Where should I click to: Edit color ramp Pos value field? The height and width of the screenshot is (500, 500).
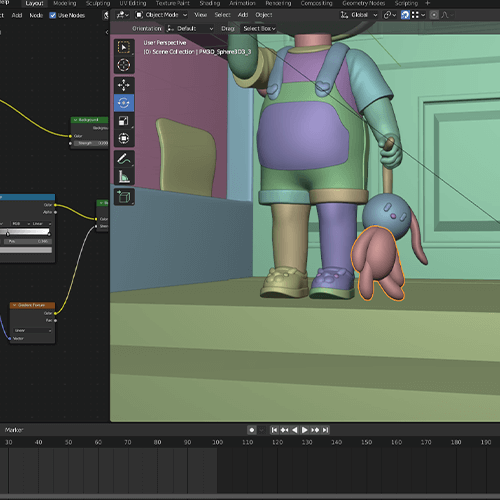pos(28,241)
